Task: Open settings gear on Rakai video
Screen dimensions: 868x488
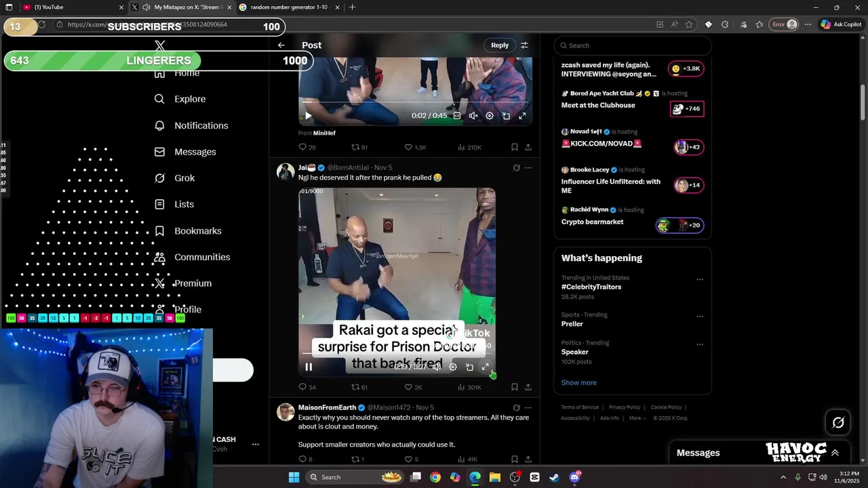Action: point(453,367)
